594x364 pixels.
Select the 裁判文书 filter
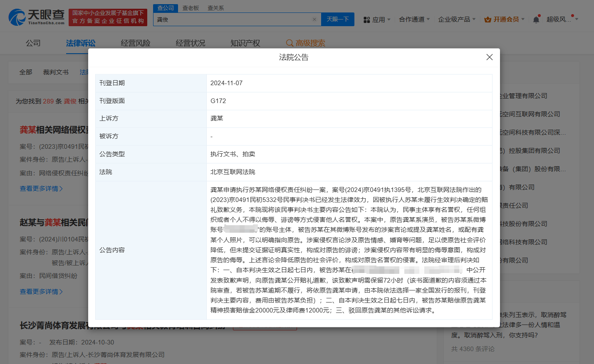56,72
